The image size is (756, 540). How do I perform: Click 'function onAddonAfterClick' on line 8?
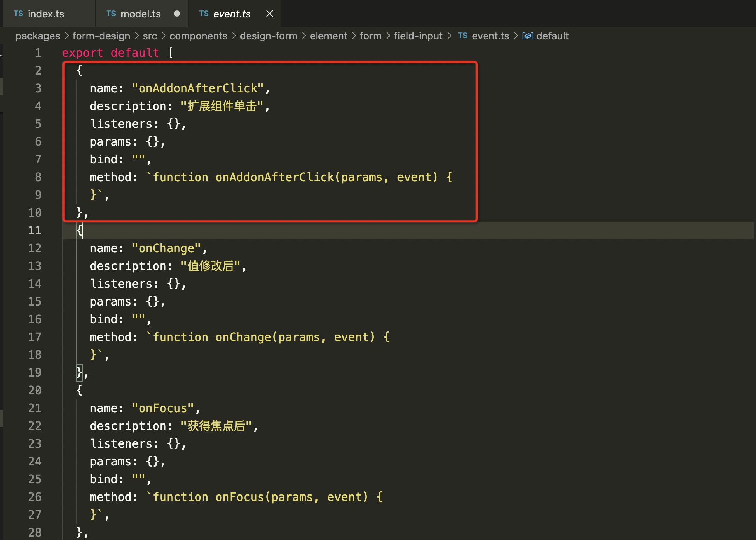coord(243,177)
